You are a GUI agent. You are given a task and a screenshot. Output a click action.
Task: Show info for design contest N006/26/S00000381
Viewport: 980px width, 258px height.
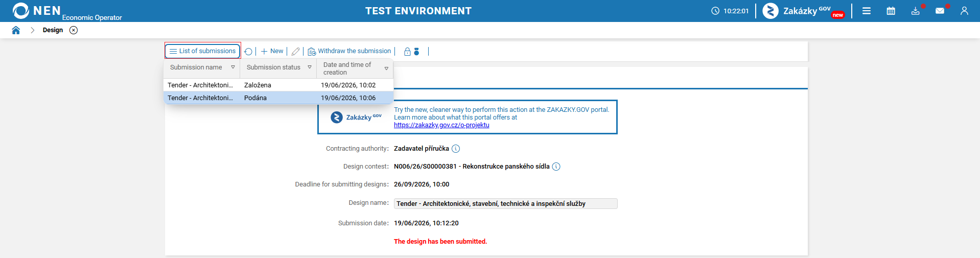[x=556, y=167]
